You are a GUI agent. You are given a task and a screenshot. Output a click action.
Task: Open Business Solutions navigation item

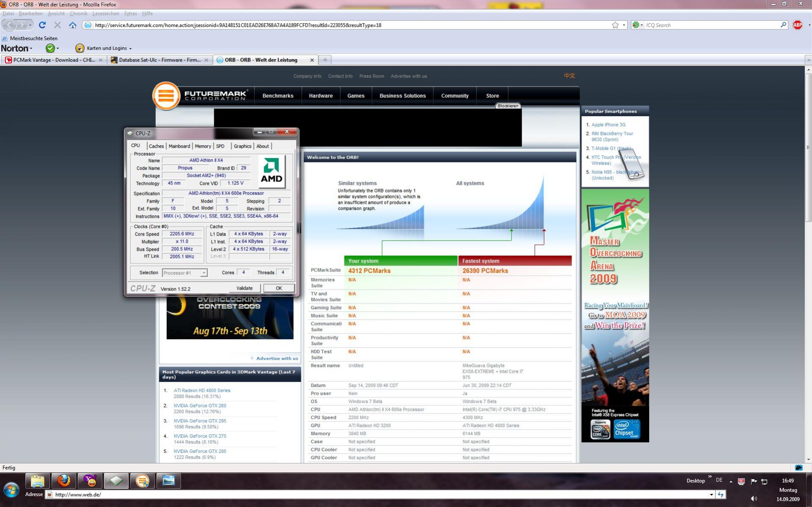click(402, 96)
